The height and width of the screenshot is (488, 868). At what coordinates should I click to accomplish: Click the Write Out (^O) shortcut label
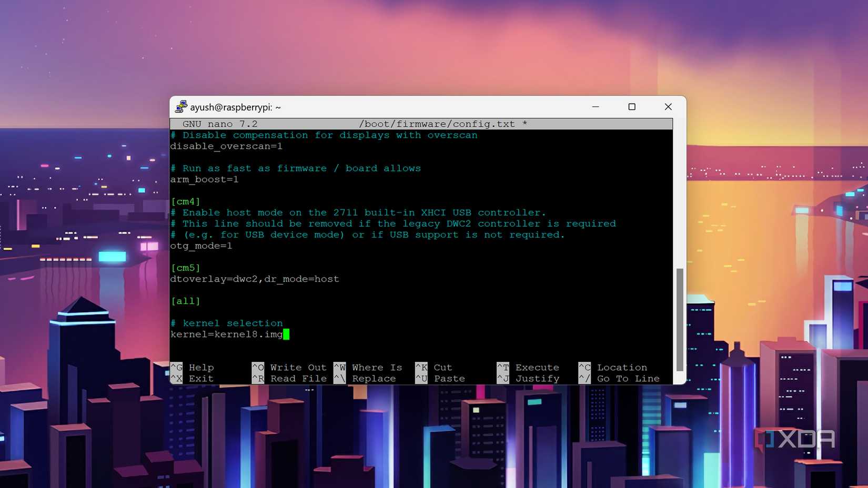297,367
